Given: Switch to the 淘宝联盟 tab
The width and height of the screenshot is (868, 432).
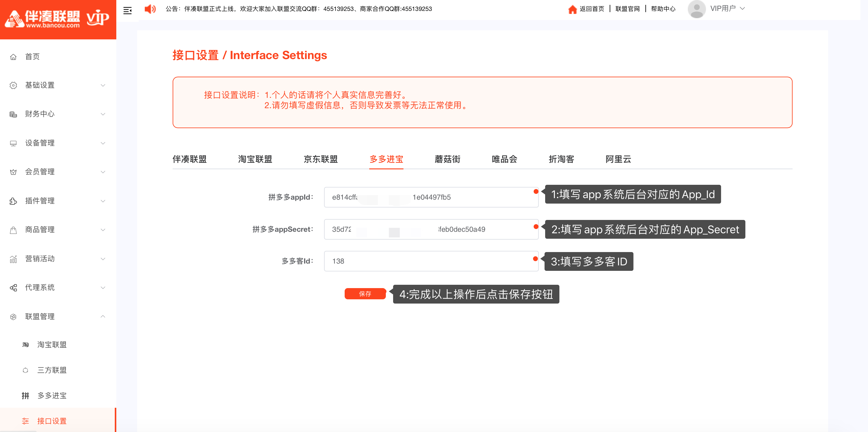Looking at the screenshot, I should (255, 159).
